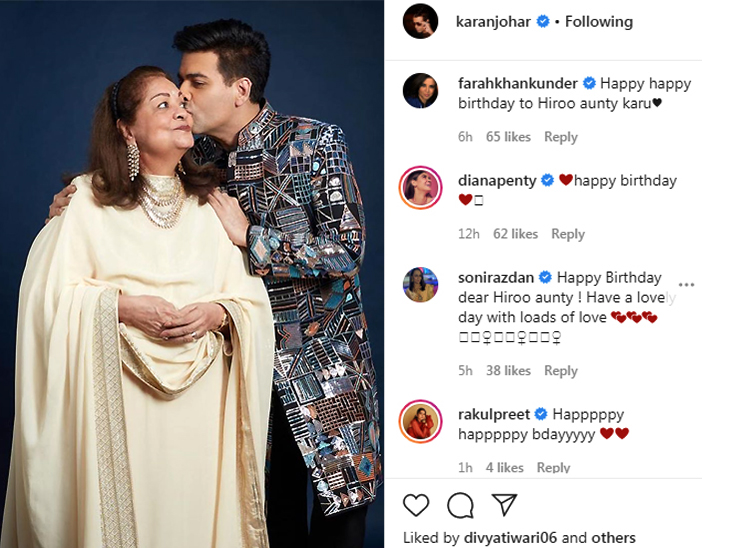Image resolution: width=730 pixels, height=548 pixels.
Task: Toggle Following status for karanjohar
Action: 599,21
